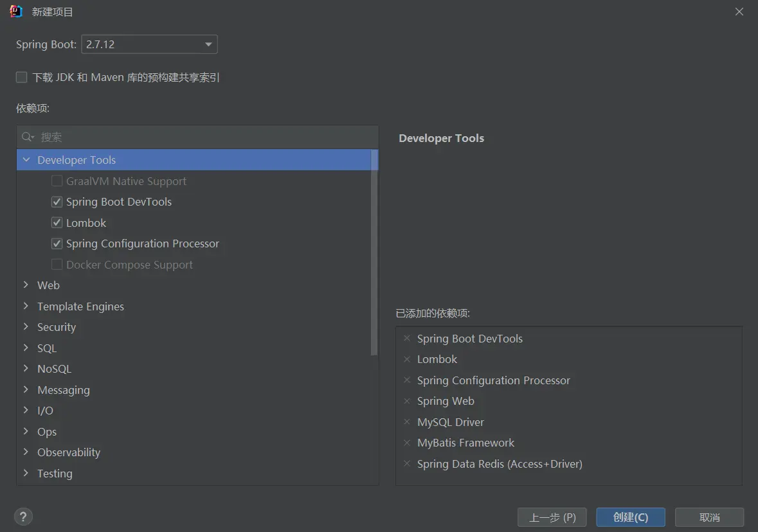This screenshot has width=758, height=532.
Task: Click the 上一步 (P) previous button
Action: pos(552,517)
